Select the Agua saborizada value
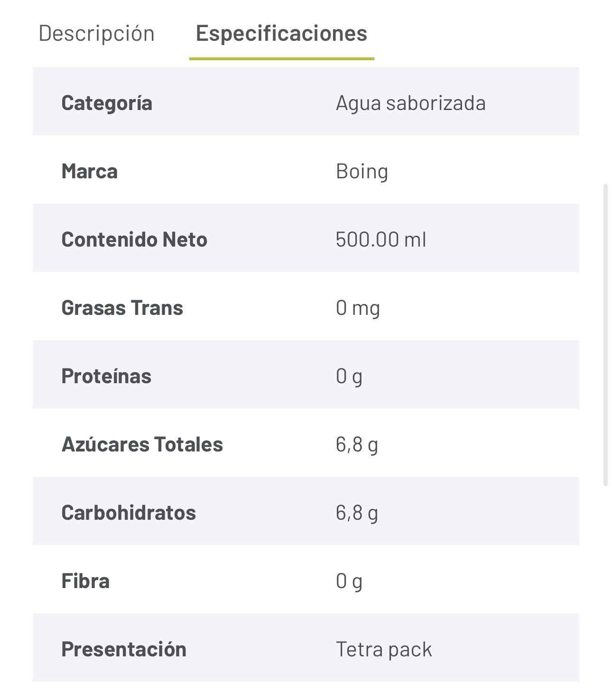The width and height of the screenshot is (612, 700). click(411, 103)
